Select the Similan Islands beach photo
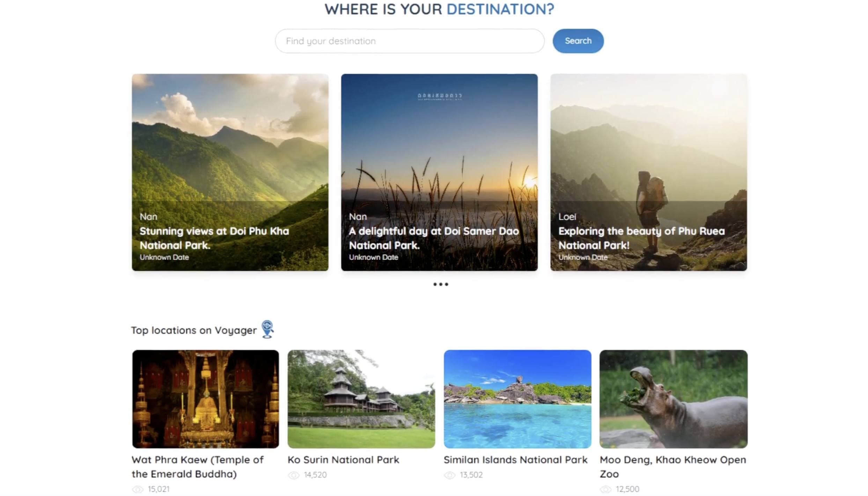The width and height of the screenshot is (868, 496). (517, 399)
